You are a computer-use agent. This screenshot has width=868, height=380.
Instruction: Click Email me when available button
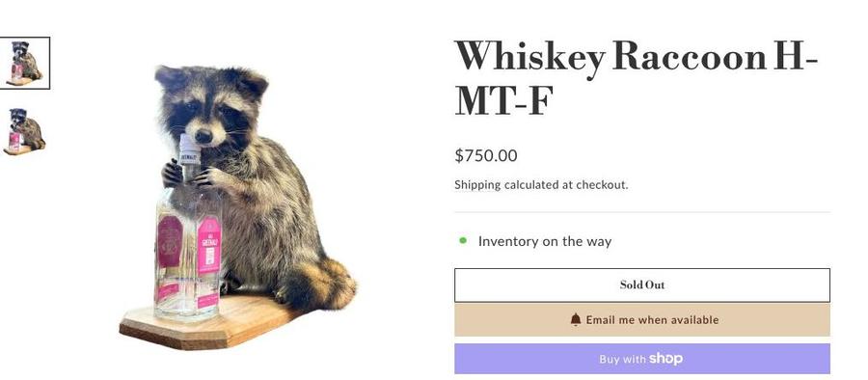[x=642, y=319]
